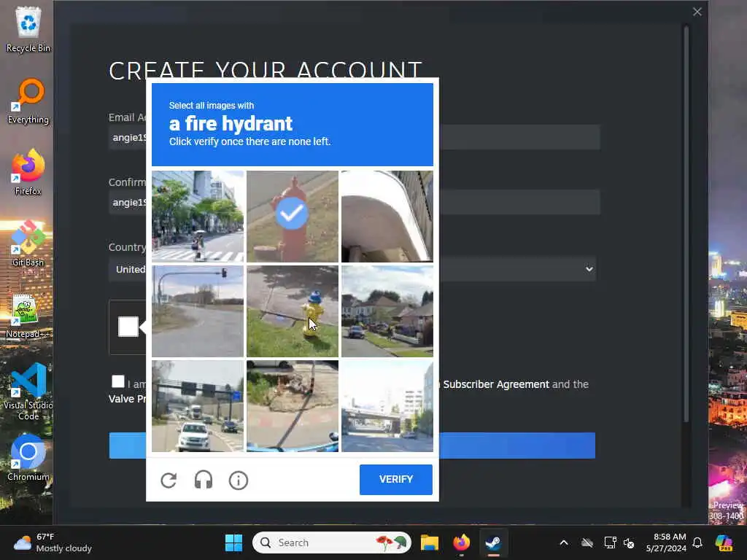
Task: Open the Firefox desktop shortcut
Action: [x=28, y=172]
